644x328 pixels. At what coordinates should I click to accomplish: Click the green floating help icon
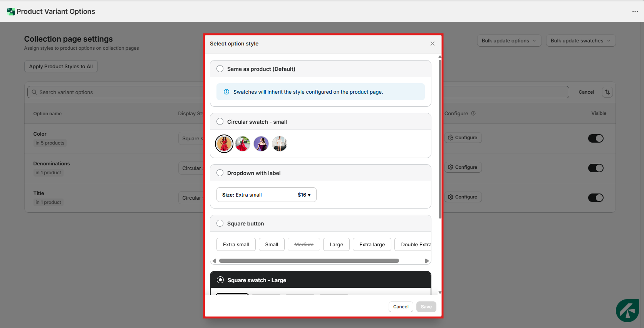627,310
